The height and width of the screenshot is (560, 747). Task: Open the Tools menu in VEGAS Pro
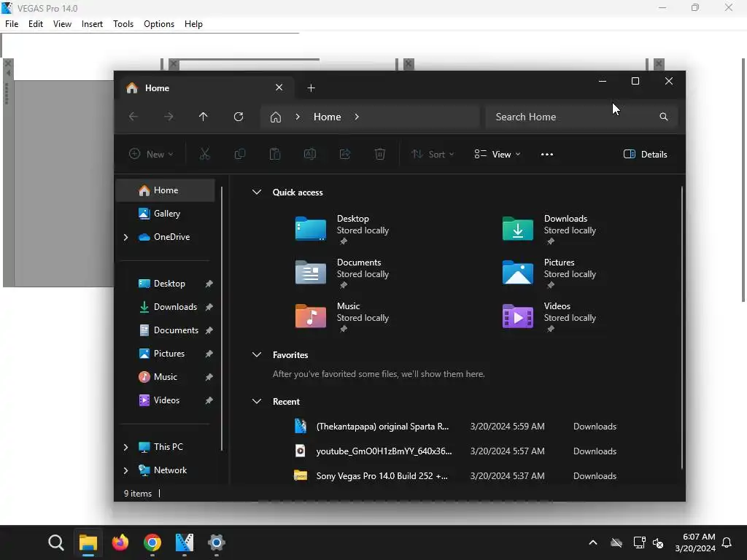[123, 24]
